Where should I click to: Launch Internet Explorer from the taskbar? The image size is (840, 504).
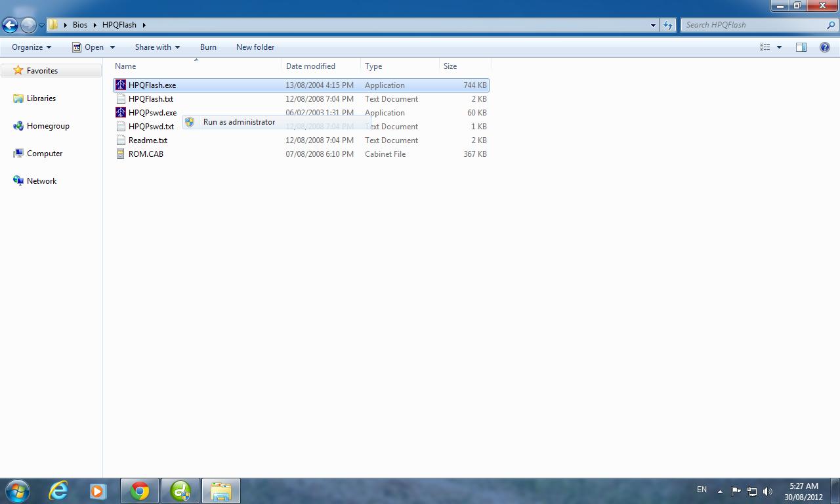[58, 491]
